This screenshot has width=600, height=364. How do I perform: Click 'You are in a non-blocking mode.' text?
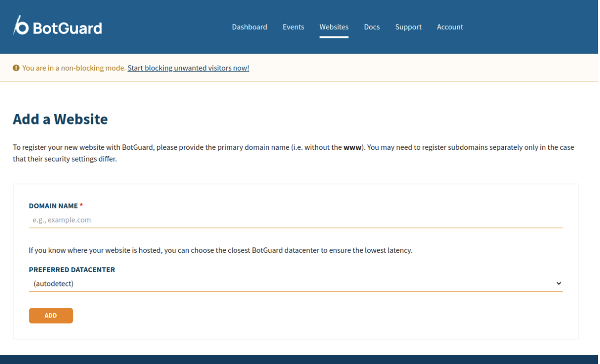coord(74,68)
